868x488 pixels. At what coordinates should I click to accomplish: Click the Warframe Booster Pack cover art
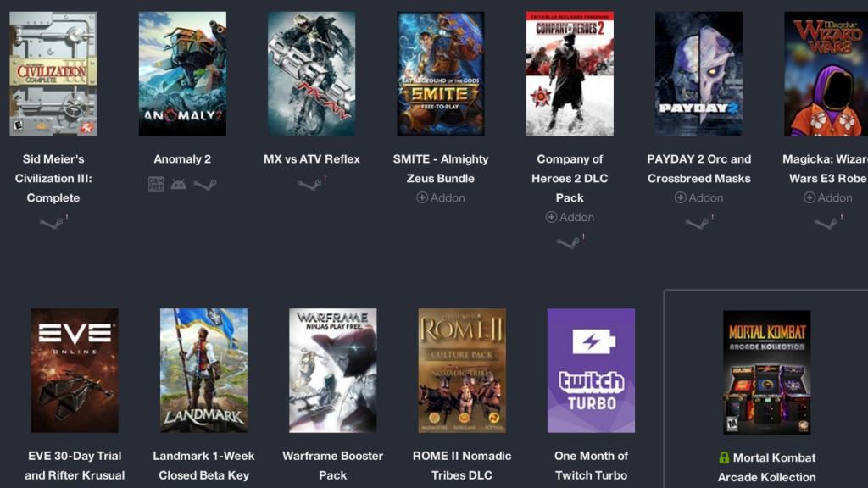(x=332, y=369)
